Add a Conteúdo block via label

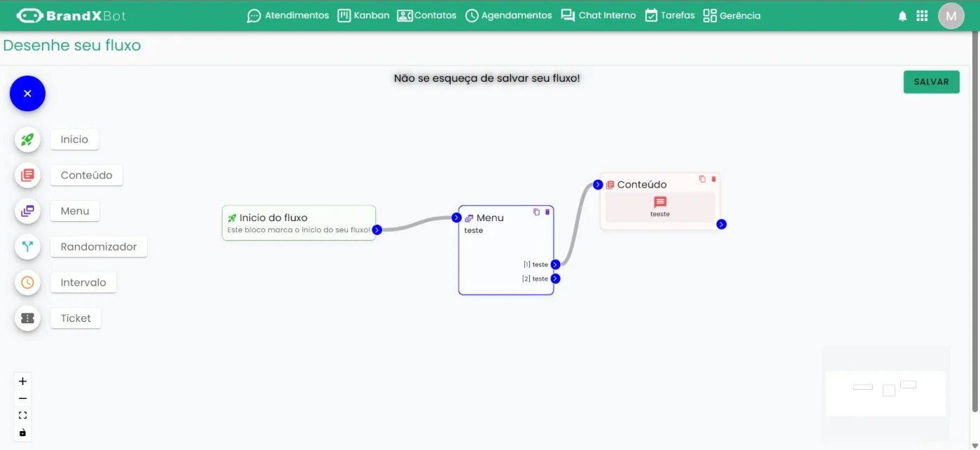[x=86, y=175]
